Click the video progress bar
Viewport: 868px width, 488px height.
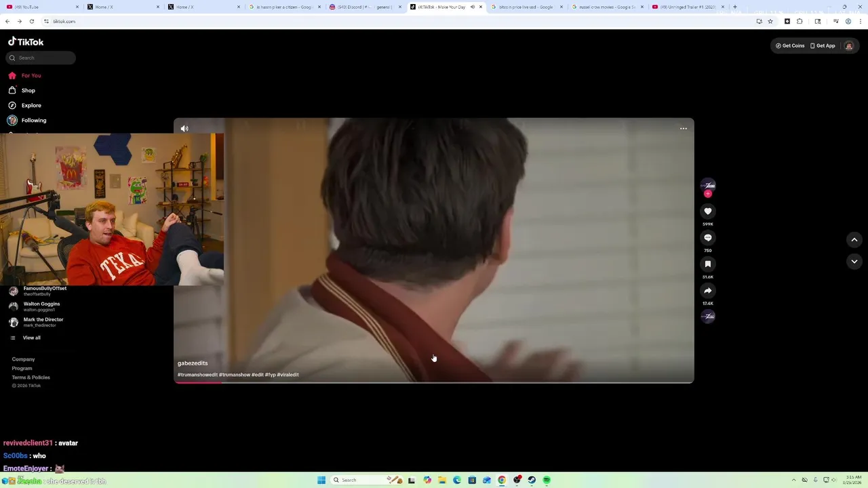(434, 382)
